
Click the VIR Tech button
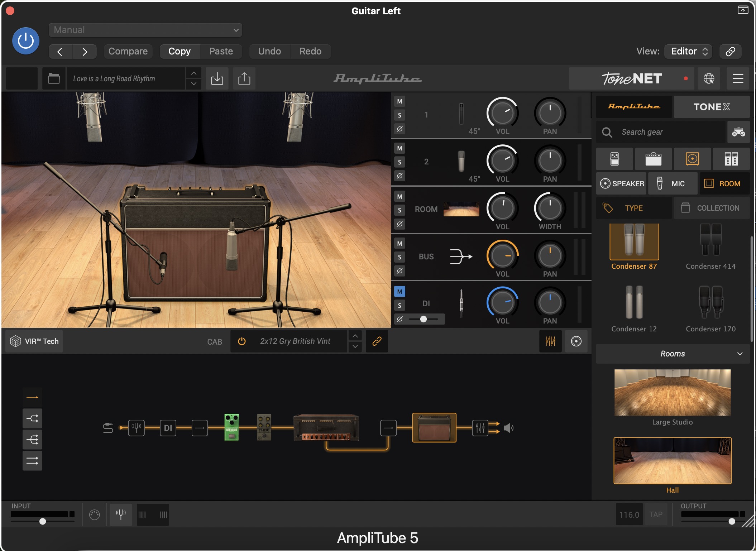point(34,341)
